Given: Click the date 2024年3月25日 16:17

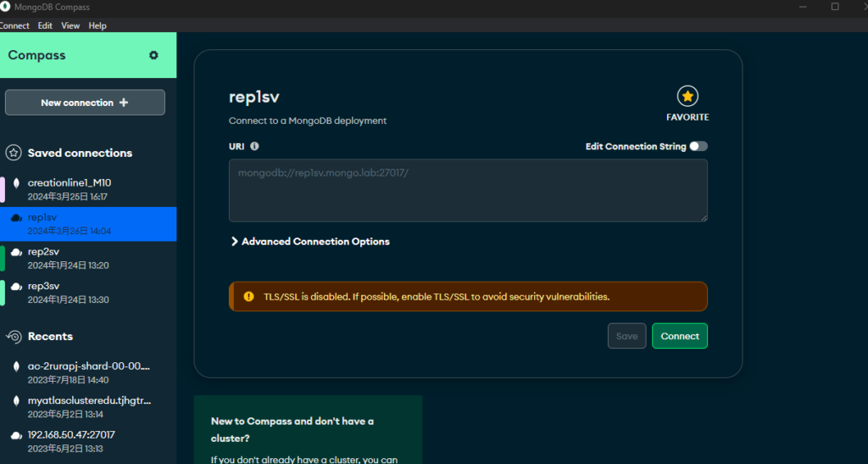Looking at the screenshot, I should click(x=68, y=197).
